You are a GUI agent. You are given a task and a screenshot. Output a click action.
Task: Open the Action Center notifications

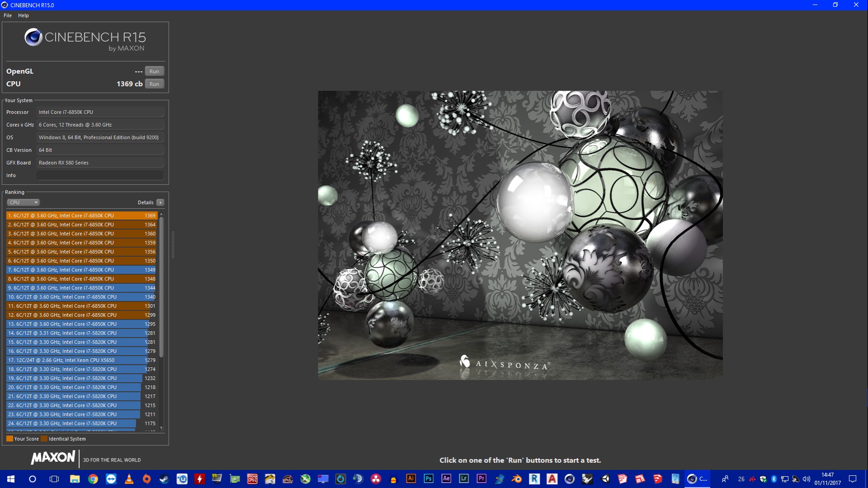point(853,479)
